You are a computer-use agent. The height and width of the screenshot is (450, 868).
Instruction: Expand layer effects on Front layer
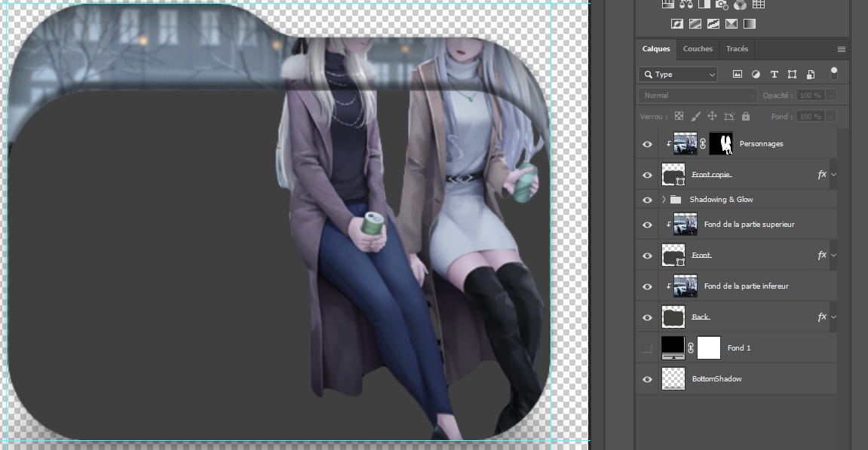[833, 256]
